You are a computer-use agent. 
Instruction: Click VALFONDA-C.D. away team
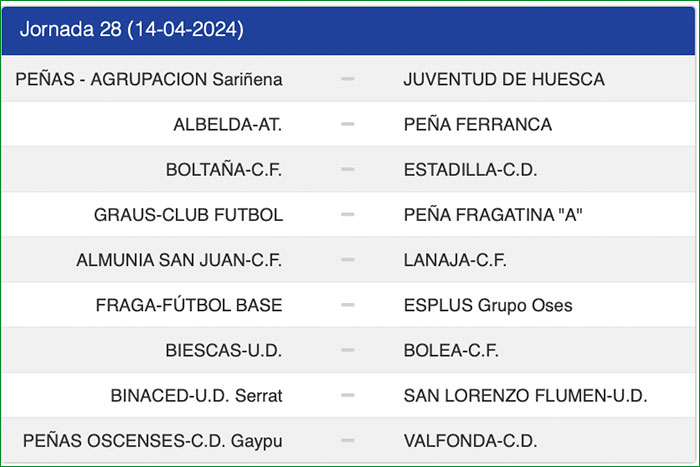[x=470, y=440]
